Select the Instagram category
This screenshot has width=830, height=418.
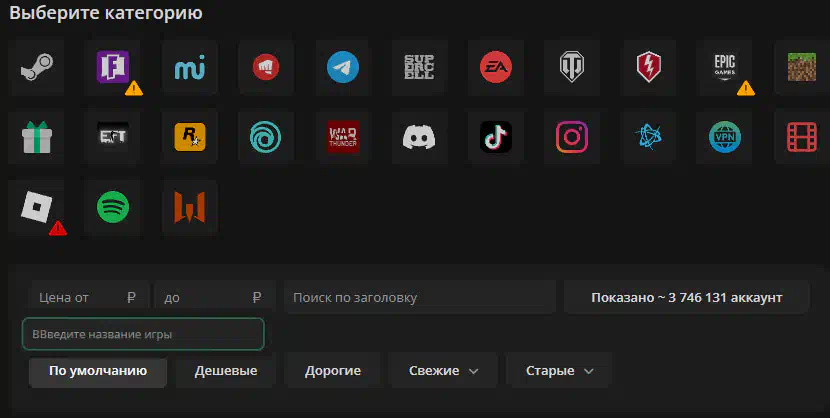pyautogui.click(x=572, y=137)
